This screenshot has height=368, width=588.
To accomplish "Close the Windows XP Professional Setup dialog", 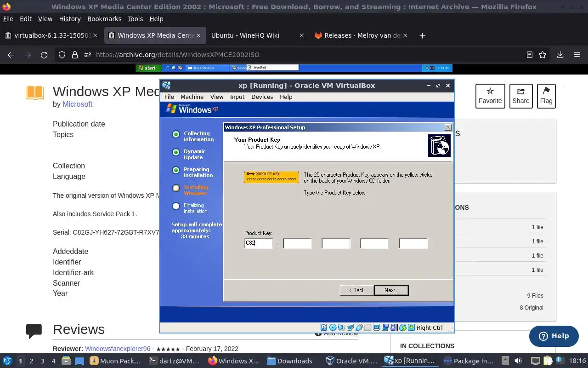I will click(x=448, y=127).
